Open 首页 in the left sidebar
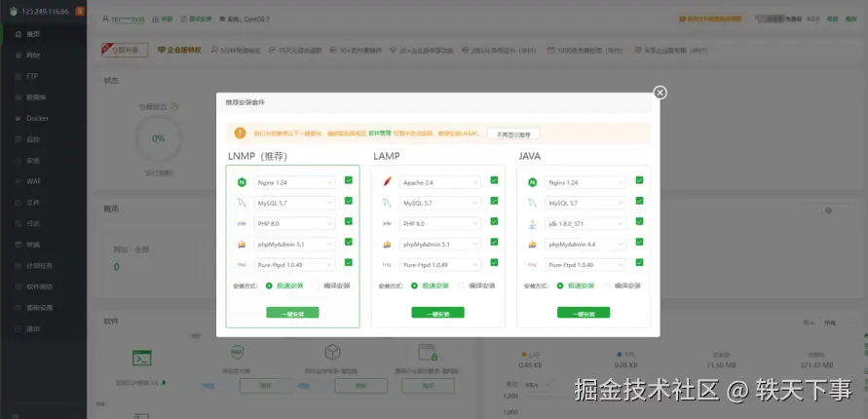The width and height of the screenshot is (868, 419). (43, 34)
